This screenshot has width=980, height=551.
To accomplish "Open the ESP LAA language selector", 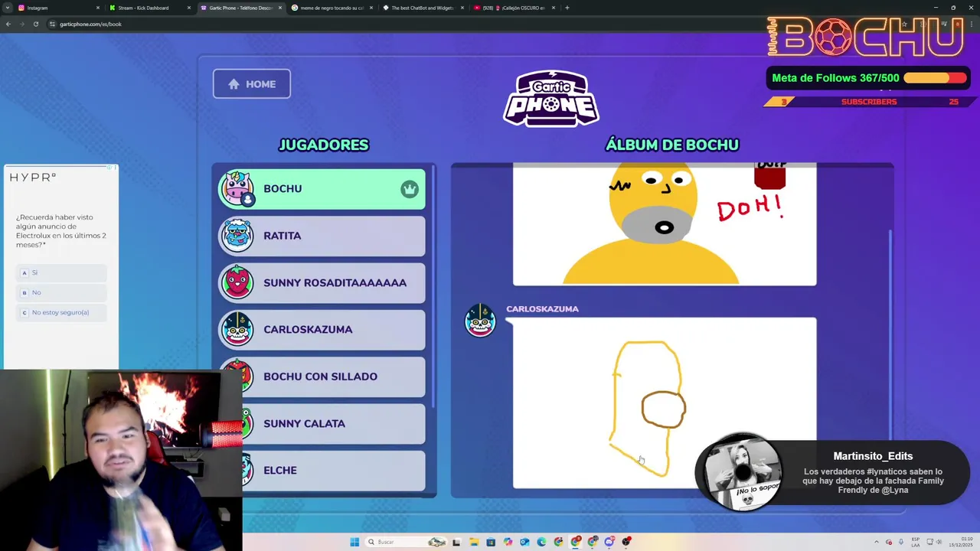I will click(916, 542).
